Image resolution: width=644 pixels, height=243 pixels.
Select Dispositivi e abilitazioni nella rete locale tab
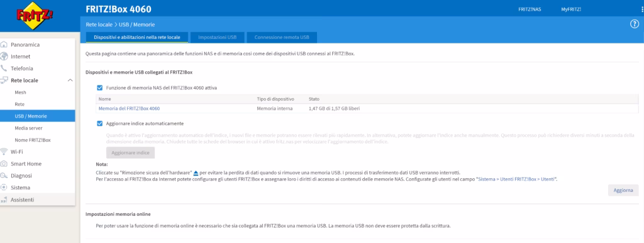(136, 37)
